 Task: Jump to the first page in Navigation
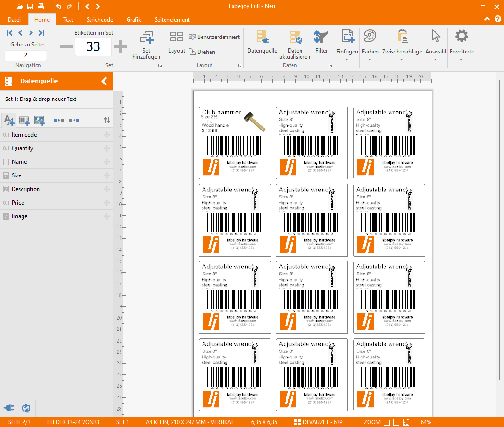10,33
